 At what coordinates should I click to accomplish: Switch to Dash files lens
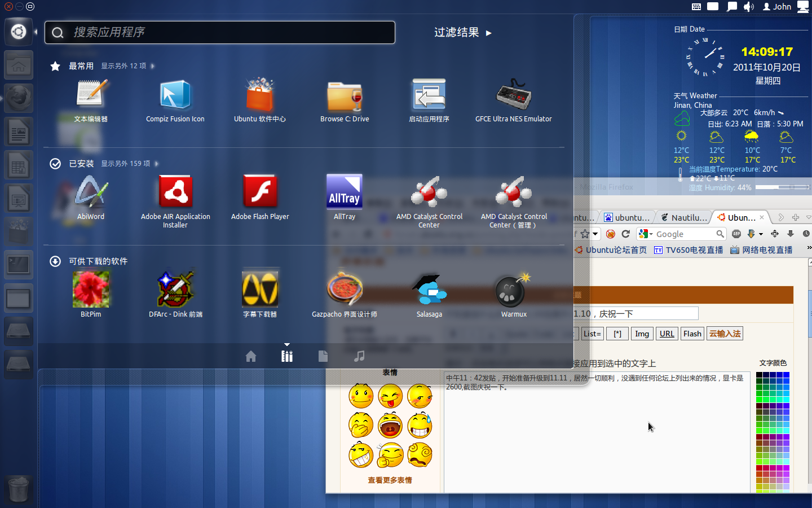[323, 356]
